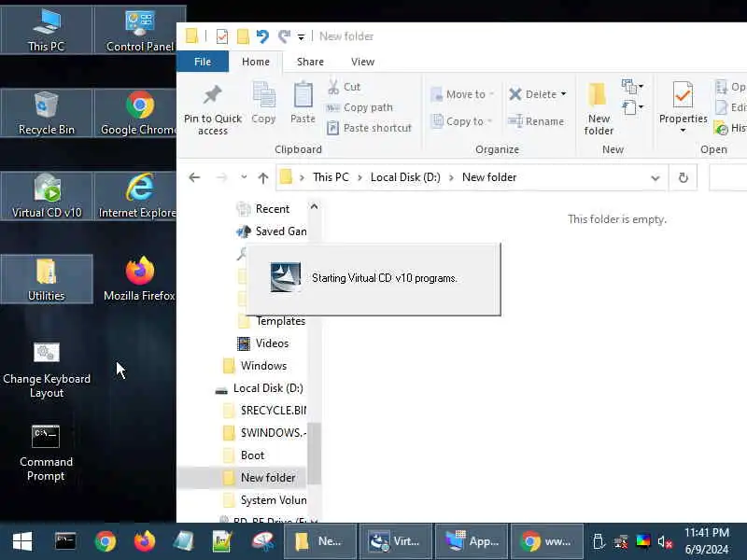The width and height of the screenshot is (747, 560).
Task: Click Undo in quick access toolbar
Action: point(262,36)
